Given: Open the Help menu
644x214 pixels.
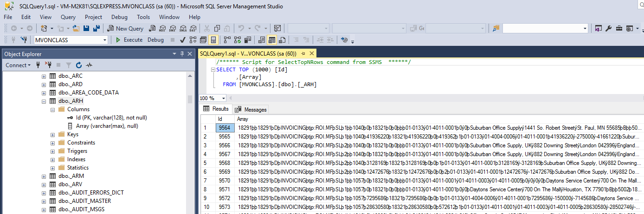Looking at the screenshot, I should 195,17.
